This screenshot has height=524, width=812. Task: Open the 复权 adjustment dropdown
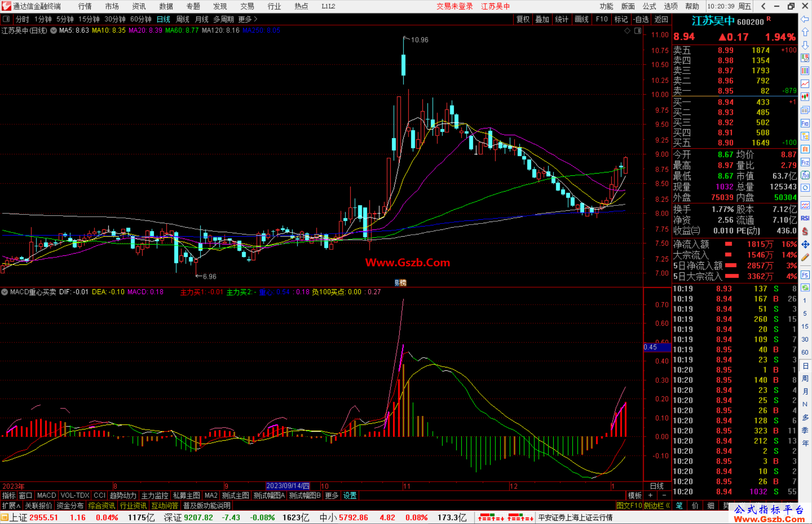click(x=523, y=19)
